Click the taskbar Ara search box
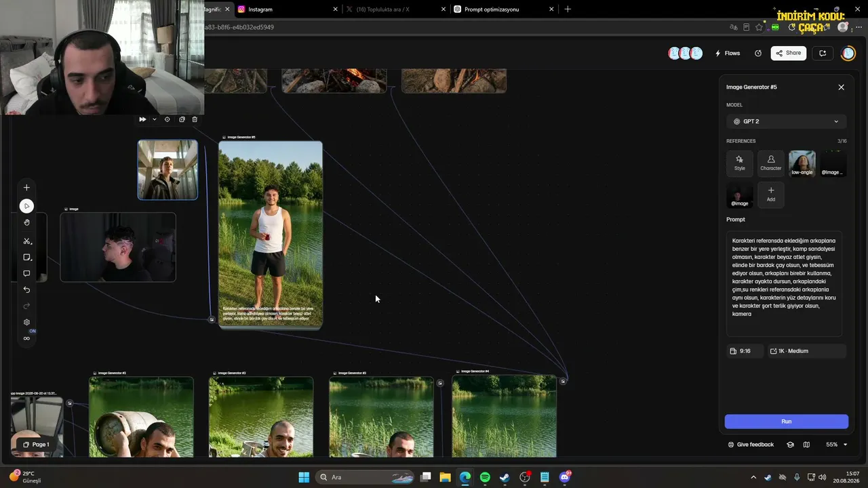The width and height of the screenshot is (868, 488). [366, 477]
